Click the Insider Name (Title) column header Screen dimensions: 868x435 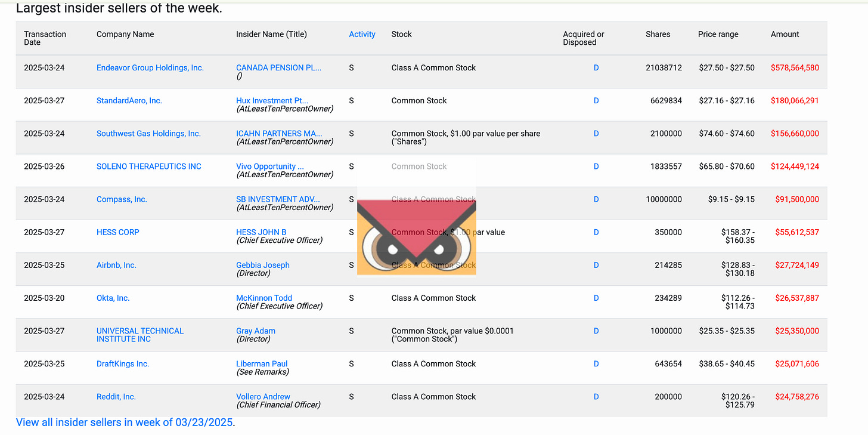271,35
